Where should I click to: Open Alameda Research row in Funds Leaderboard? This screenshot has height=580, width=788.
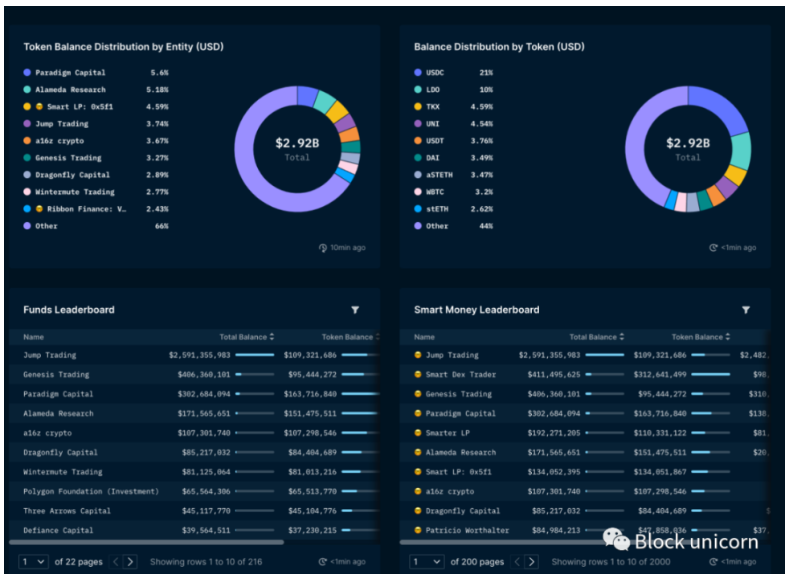click(x=194, y=414)
